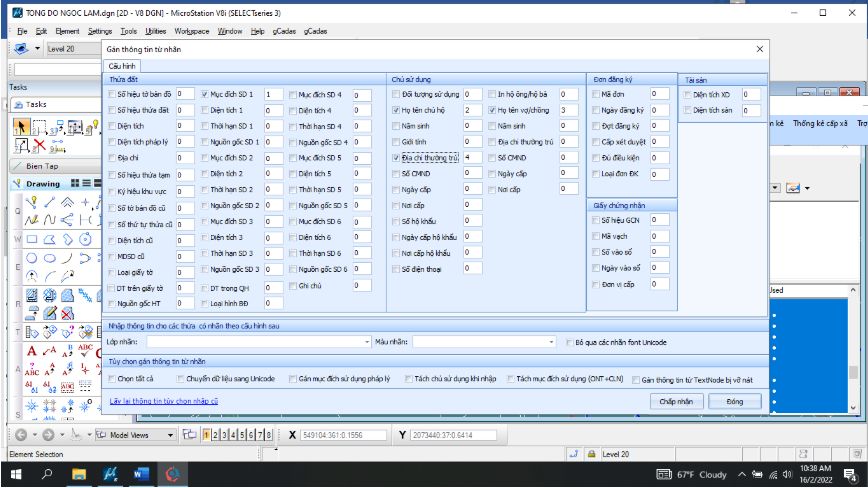
Task: Click the red X delete element tool
Action: coord(38,146)
